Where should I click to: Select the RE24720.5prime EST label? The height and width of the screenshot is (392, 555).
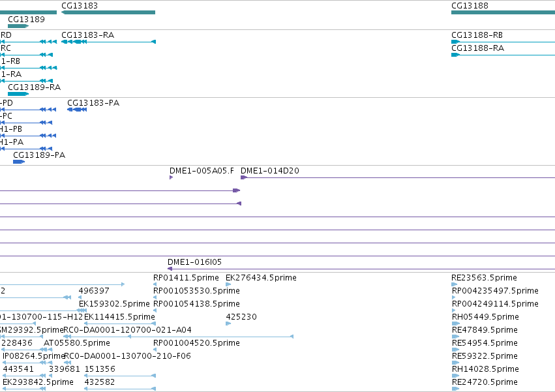tap(485, 382)
